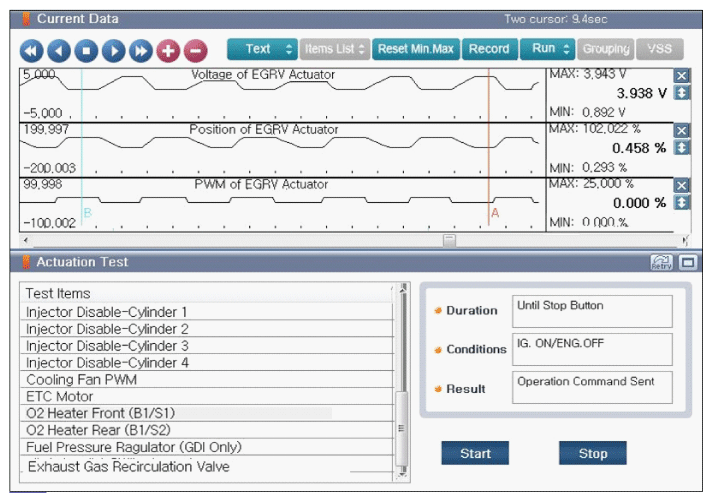Click the rewind playback icon
This screenshot has width=712, height=502.
(32, 49)
